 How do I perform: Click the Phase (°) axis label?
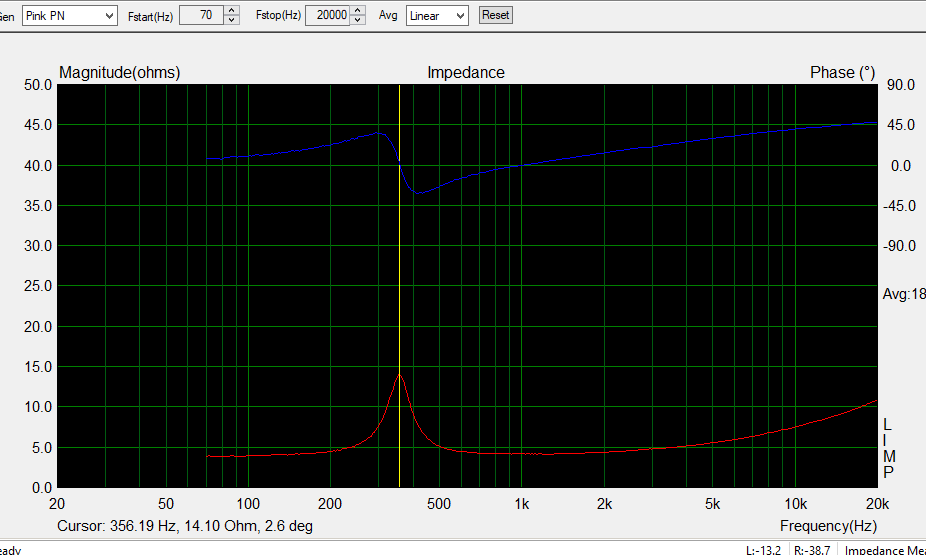pyautogui.click(x=842, y=72)
